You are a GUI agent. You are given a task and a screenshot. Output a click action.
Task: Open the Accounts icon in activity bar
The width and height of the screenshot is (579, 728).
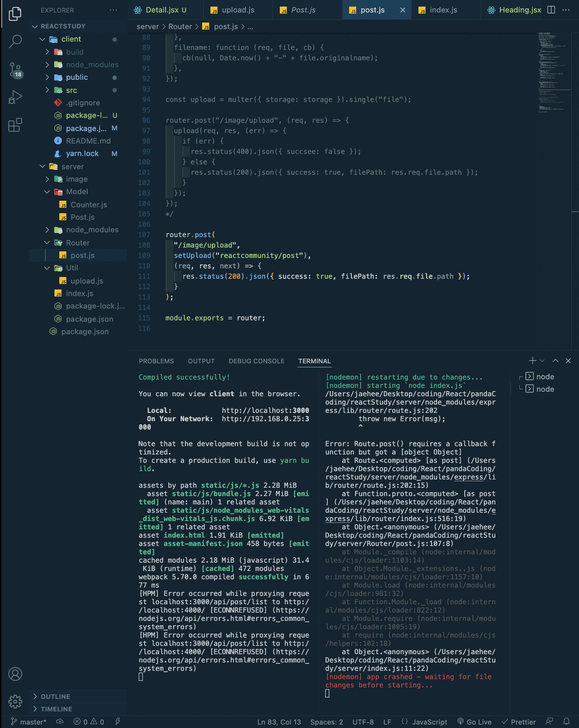(15, 674)
